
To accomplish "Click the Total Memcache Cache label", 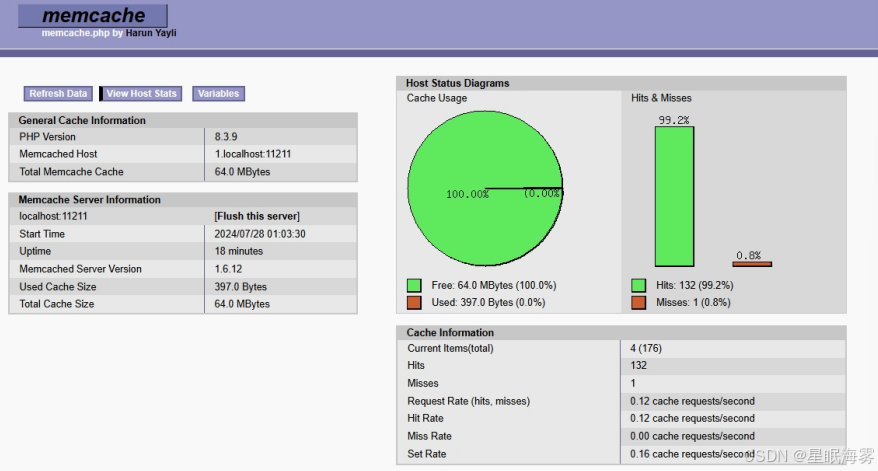I will click(x=71, y=172).
